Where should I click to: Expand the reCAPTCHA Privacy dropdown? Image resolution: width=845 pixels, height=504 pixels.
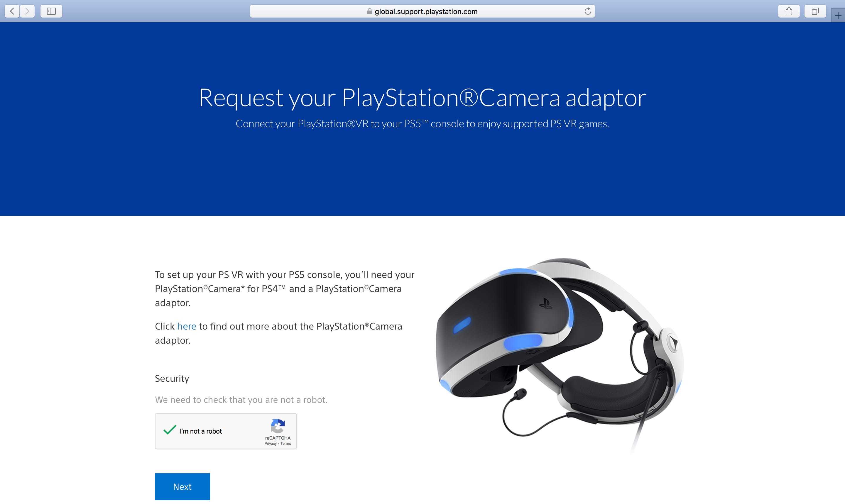click(x=269, y=443)
